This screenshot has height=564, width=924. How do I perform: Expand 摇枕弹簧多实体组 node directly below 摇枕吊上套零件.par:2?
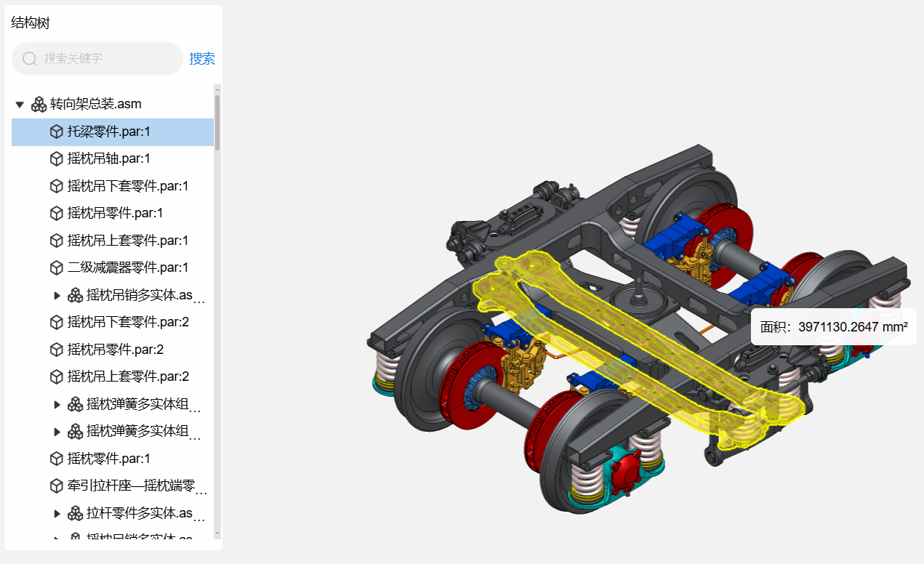click(57, 404)
